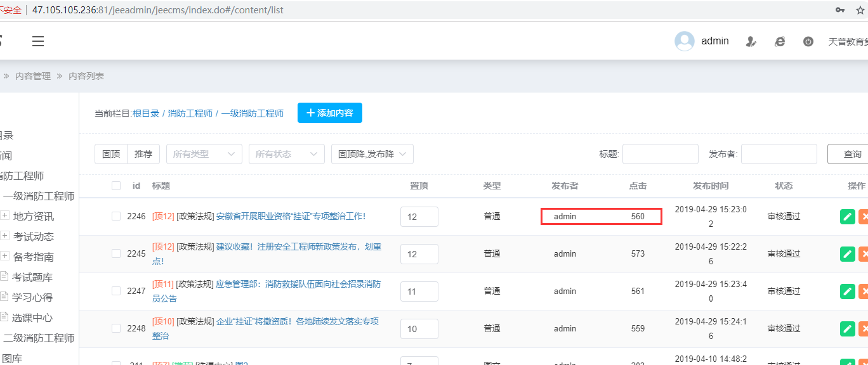Open the 所有类型 dropdown
868x365 pixels.
click(x=204, y=154)
